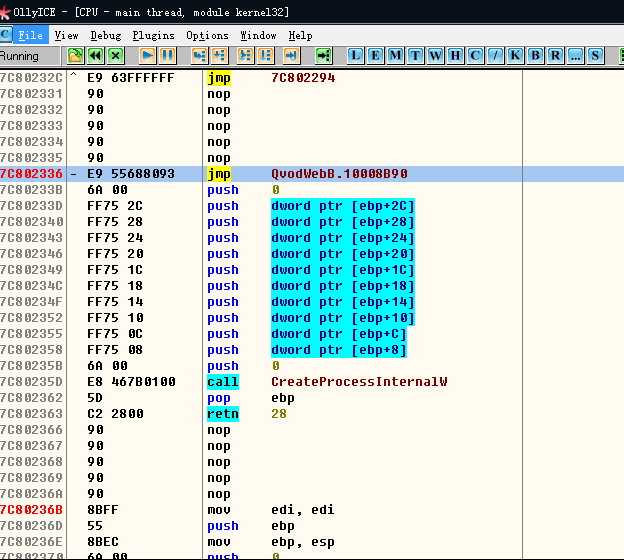624x560 pixels.
Task: Click the red address 7C80236B
Action: (31, 510)
